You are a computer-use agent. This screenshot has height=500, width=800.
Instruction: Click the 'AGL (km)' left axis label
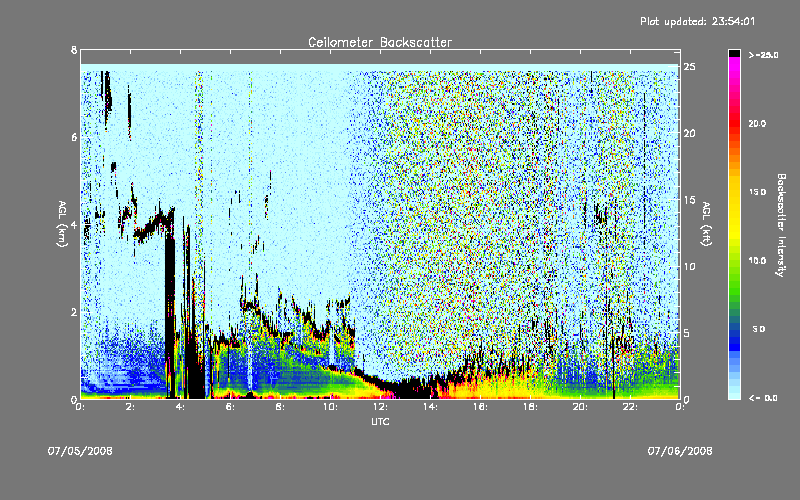[62, 224]
